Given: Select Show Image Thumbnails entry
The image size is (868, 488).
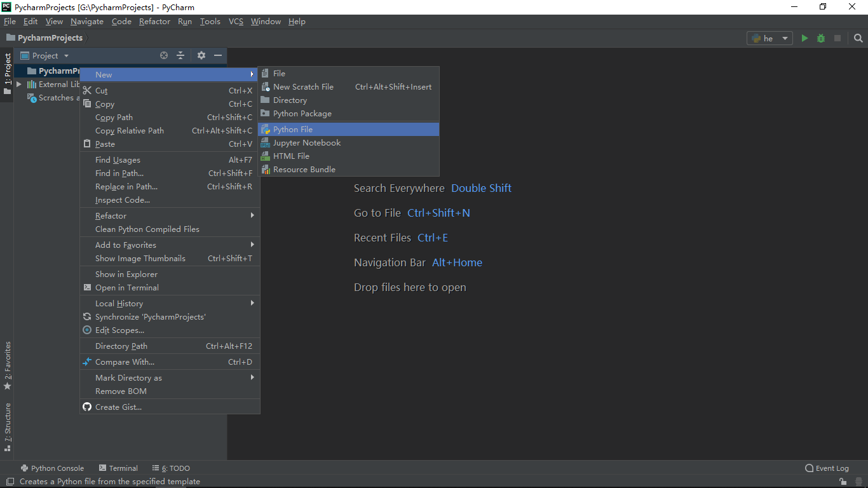Looking at the screenshot, I should (170, 258).
